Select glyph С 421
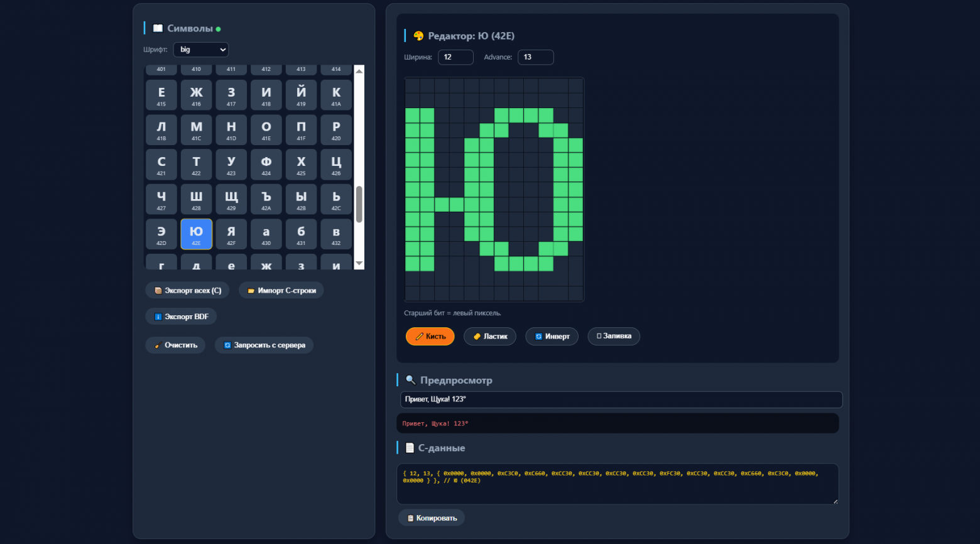This screenshot has width=980, height=544. point(161,165)
